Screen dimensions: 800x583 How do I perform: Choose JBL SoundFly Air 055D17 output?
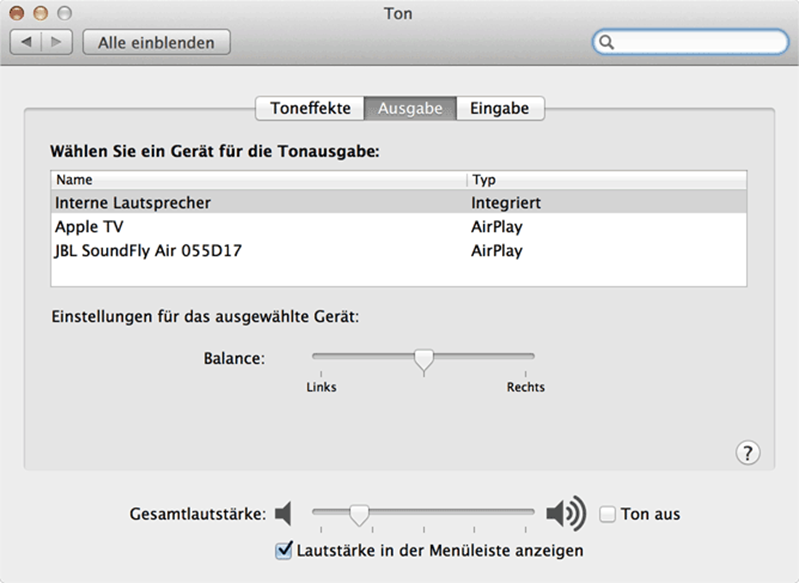[148, 251]
